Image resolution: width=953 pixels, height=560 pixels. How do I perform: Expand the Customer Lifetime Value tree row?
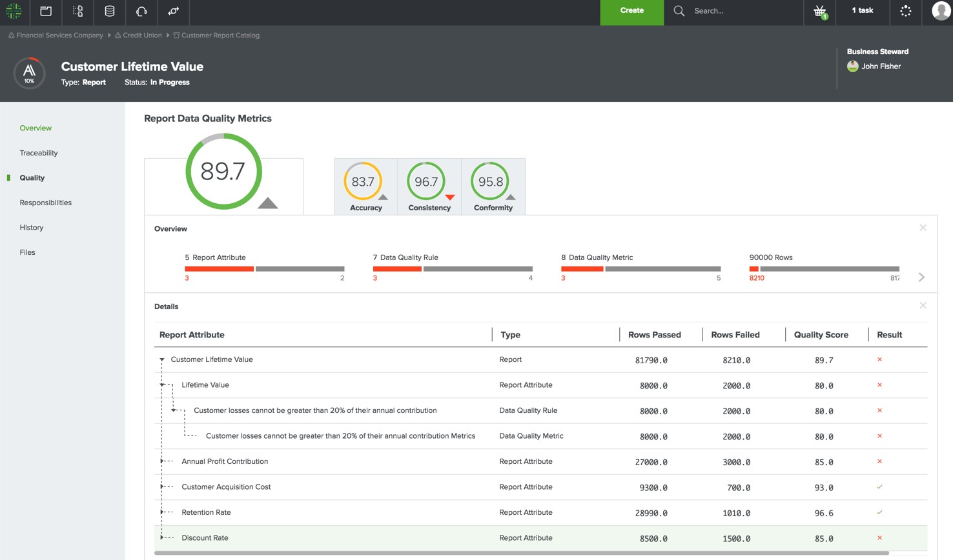[161, 359]
